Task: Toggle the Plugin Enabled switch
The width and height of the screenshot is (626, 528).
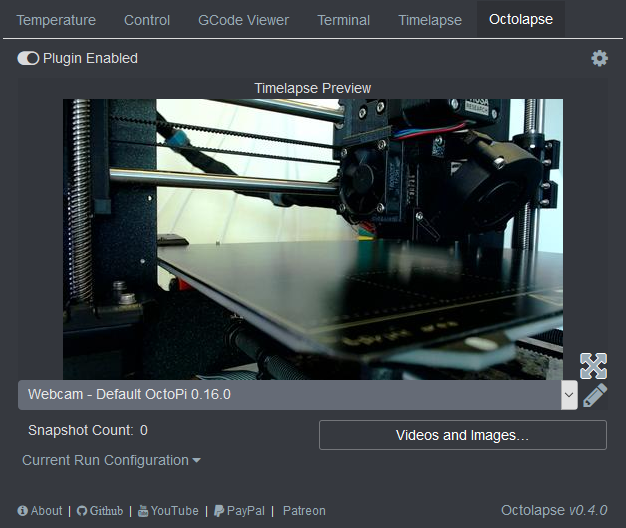Action: [28, 58]
